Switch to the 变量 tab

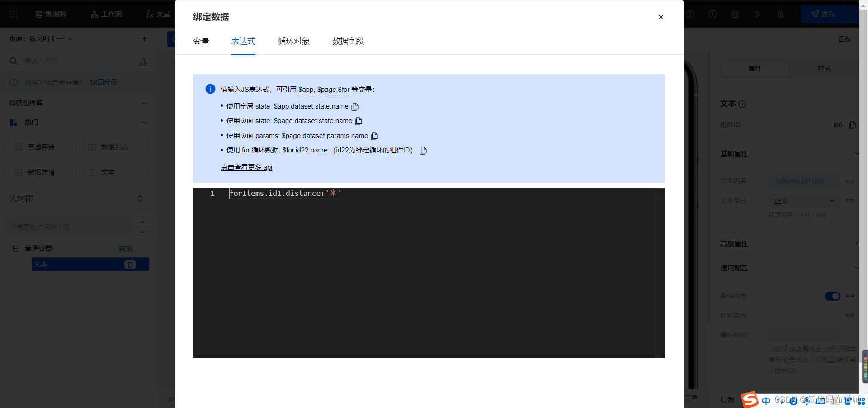click(201, 41)
